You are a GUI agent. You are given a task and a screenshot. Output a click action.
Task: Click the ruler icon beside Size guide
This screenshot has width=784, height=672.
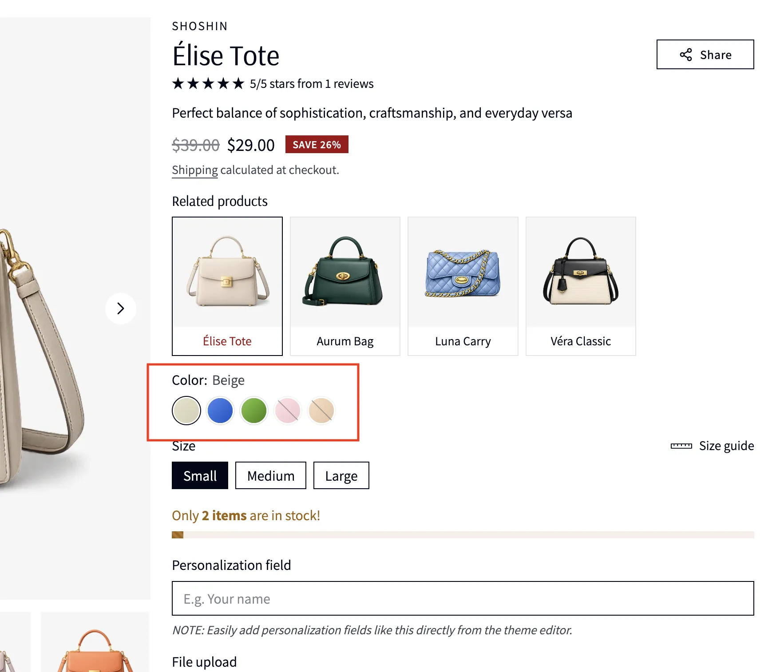(x=681, y=446)
